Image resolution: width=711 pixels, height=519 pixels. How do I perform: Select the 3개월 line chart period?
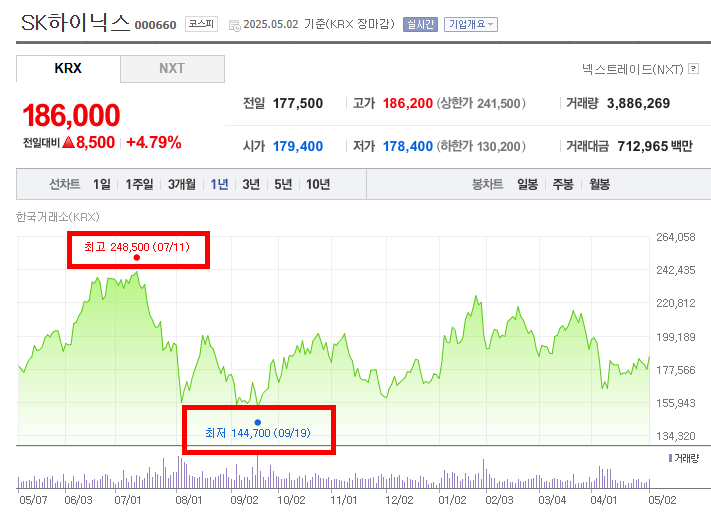pos(182,184)
